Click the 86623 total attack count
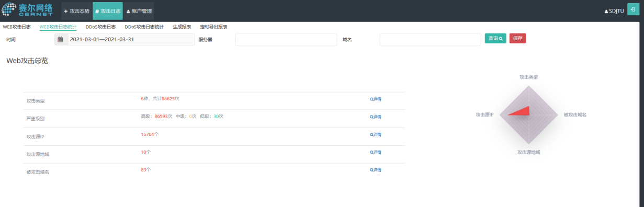This screenshot has height=207, width=644. 168,98
